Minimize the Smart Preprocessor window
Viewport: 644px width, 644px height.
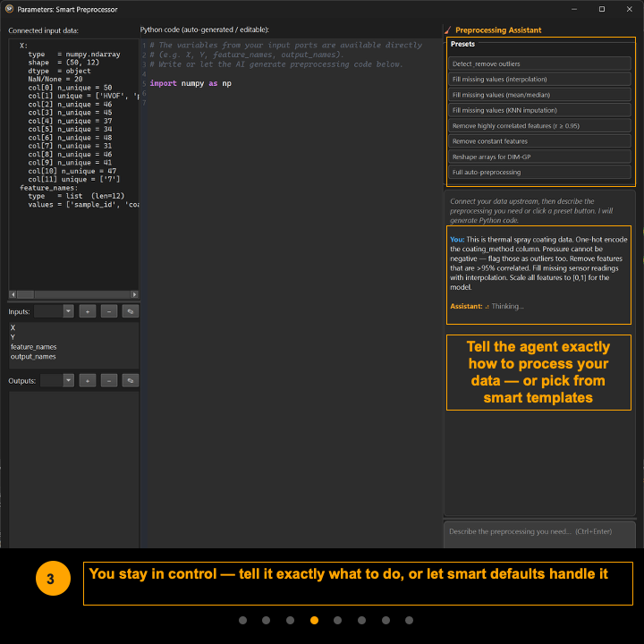(x=574, y=9)
